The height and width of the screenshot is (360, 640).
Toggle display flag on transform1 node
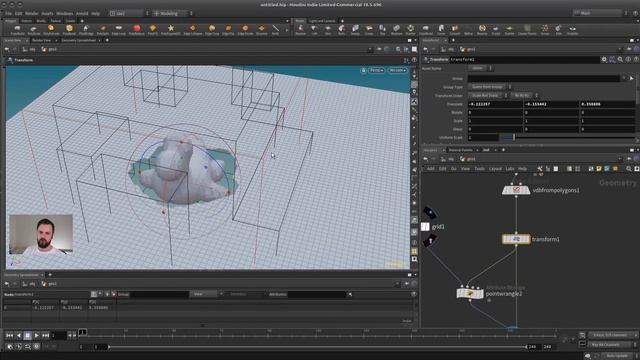point(527,239)
